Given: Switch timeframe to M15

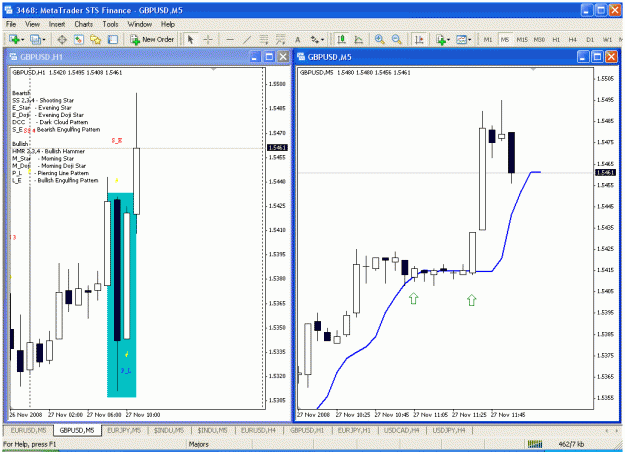Looking at the screenshot, I should pyautogui.click(x=522, y=39).
